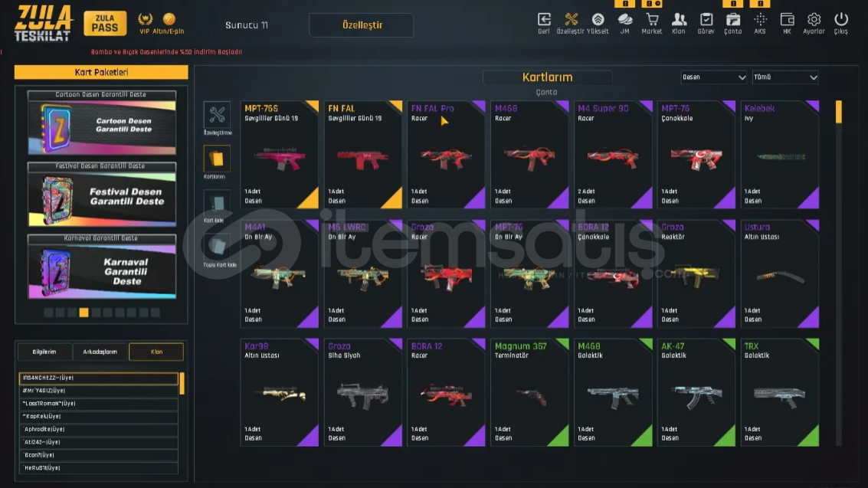
Task: Expand the Desen filter dropdown
Action: click(x=713, y=77)
